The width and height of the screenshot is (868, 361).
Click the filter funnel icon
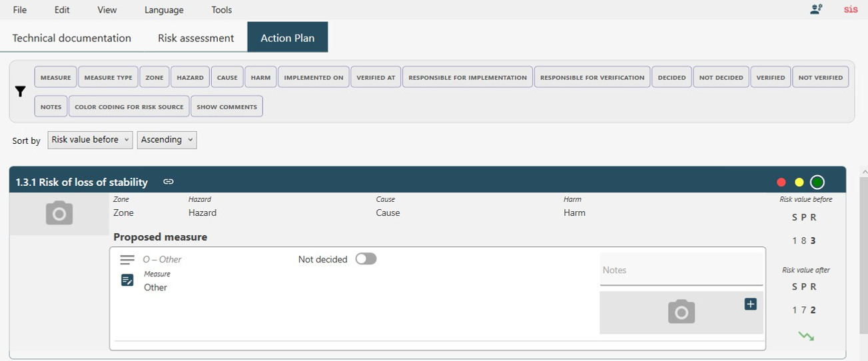[x=20, y=92]
